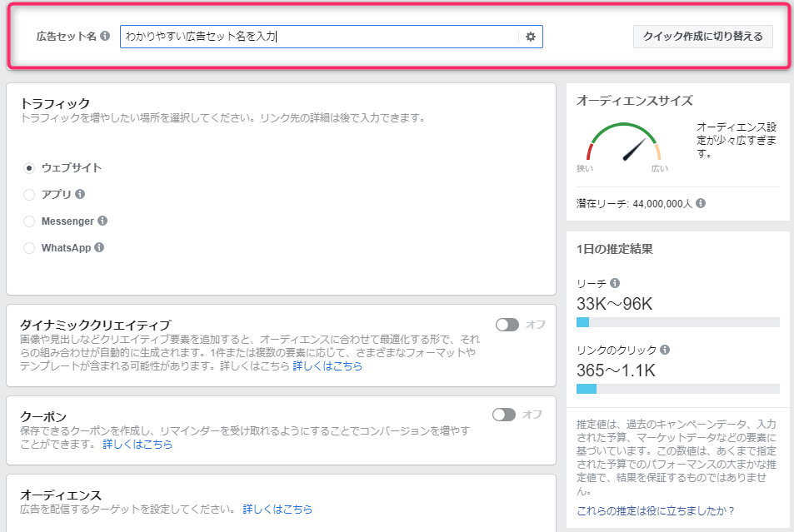794x532 pixels.
Task: Click info icon next to リーチ estimate
Action: (x=615, y=283)
